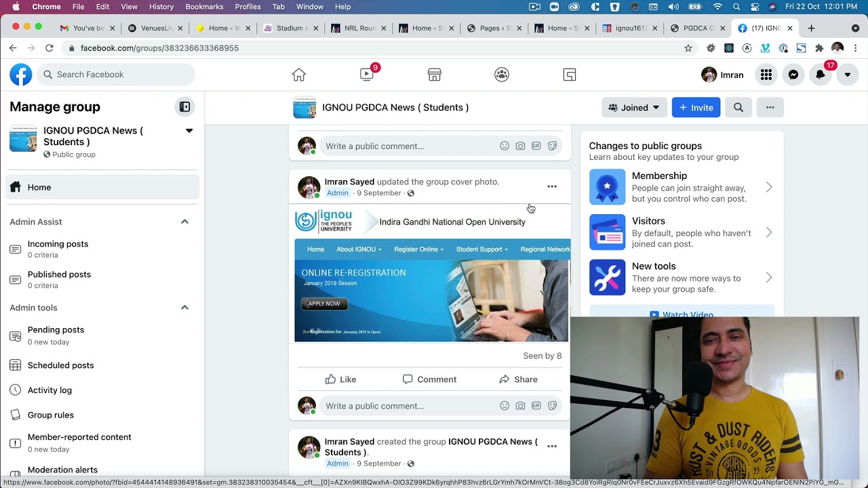This screenshot has height=488, width=868.
Task: Reload the page in Chrome
Action: click(x=49, y=48)
